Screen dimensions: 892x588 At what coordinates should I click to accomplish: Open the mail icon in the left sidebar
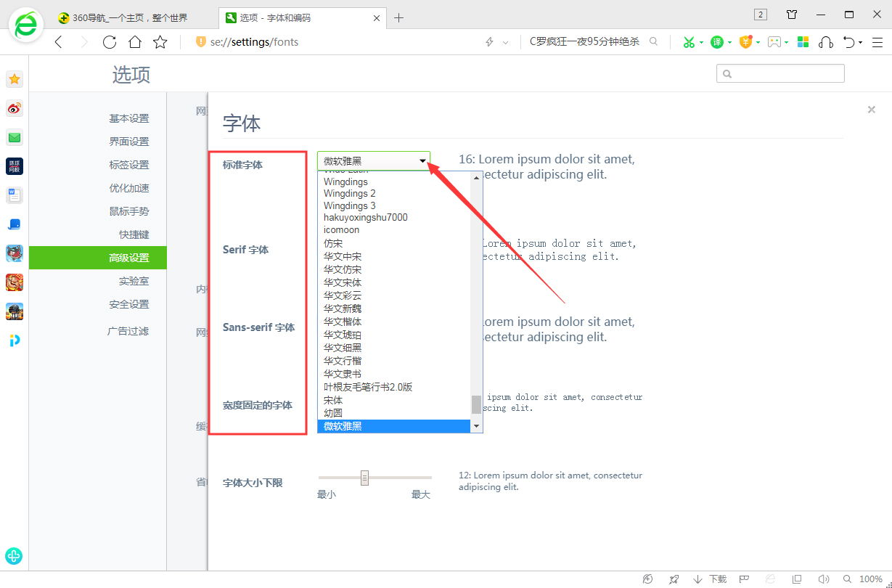click(x=15, y=137)
